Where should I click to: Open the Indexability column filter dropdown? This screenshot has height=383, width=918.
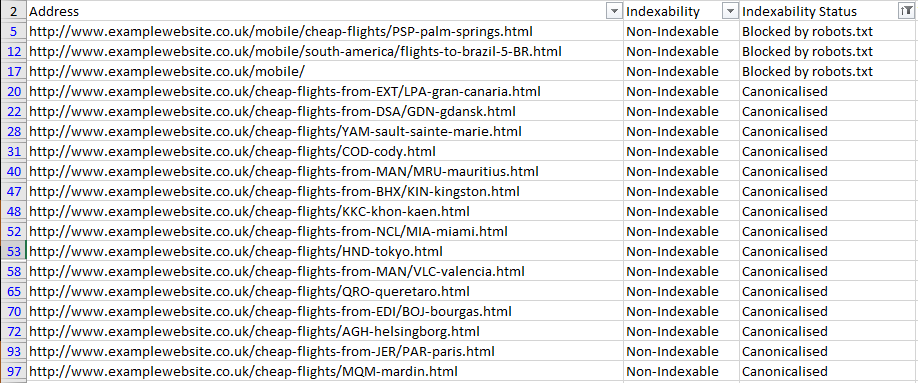pos(729,11)
